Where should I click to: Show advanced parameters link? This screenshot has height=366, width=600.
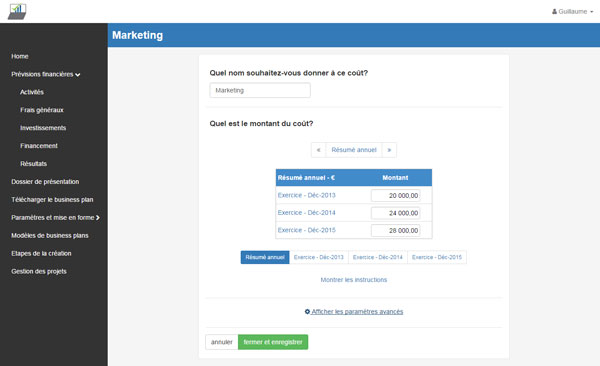point(354,312)
